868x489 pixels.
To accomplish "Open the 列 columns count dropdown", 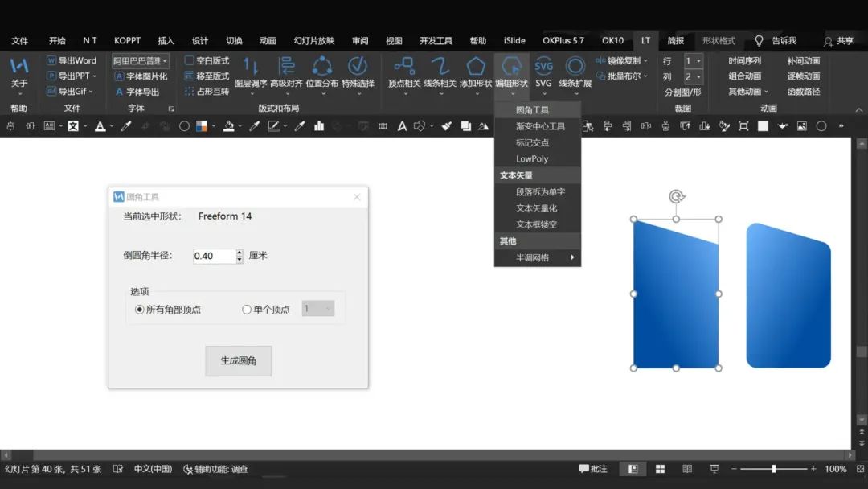I will [x=698, y=76].
